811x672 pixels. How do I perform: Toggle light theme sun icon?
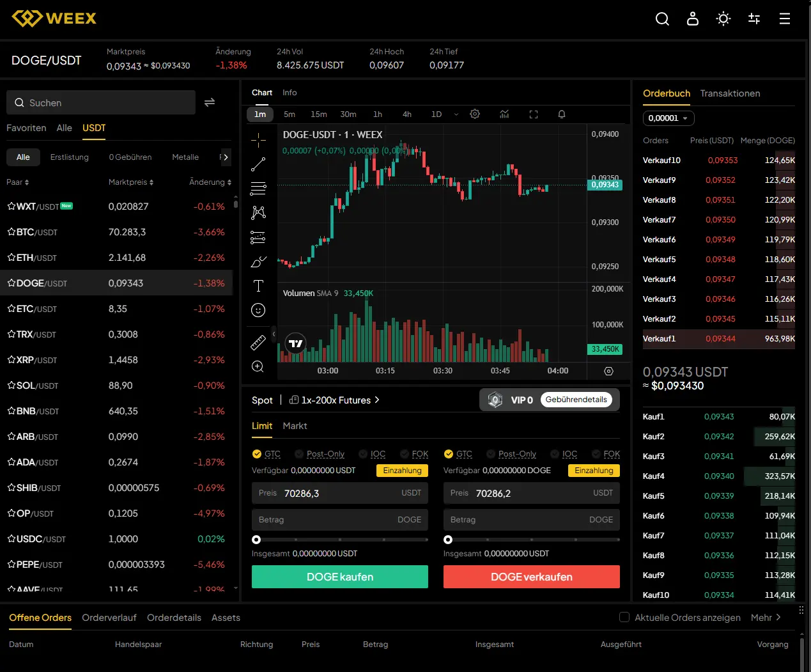[723, 19]
